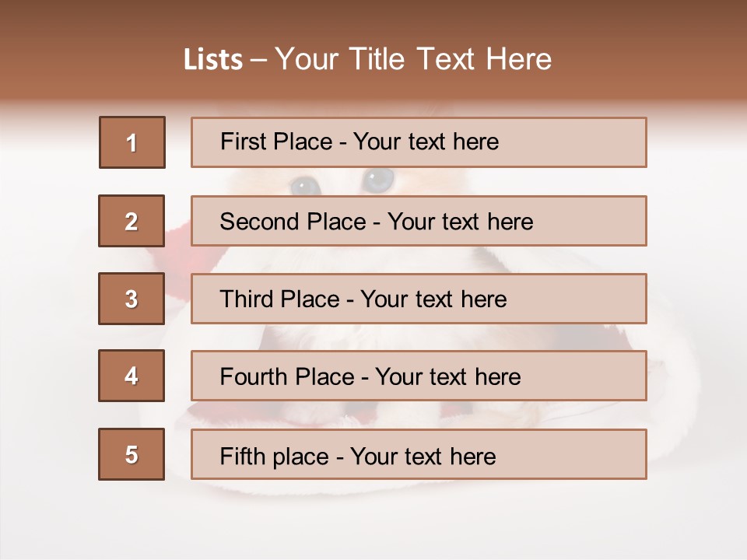
Task: Select the 'Your Title Text Here' heading
Action: pos(413,59)
